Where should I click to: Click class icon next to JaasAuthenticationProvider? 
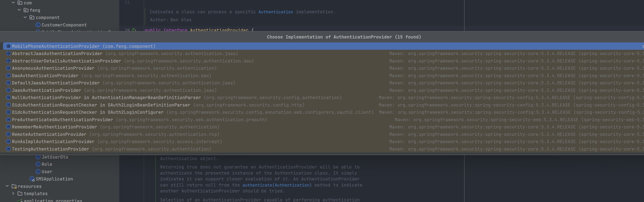[x=8, y=90]
